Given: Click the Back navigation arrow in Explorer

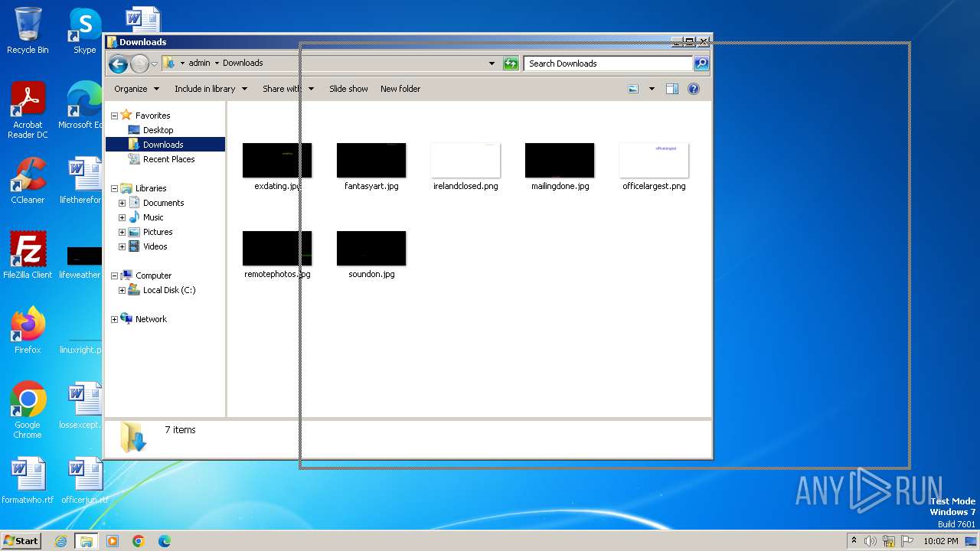Looking at the screenshot, I should pyautogui.click(x=118, y=64).
